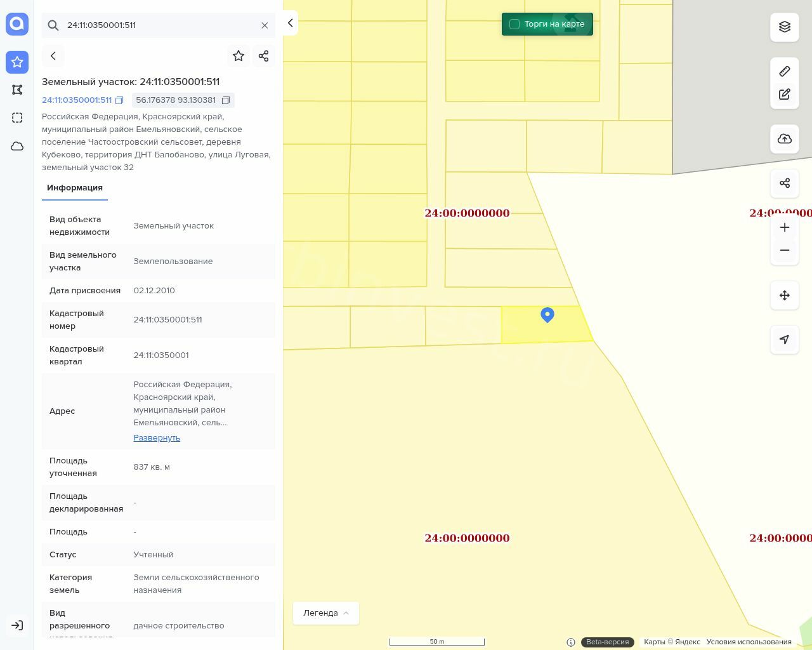Zoom in on the map
The width and height of the screenshot is (812, 650).
coord(785,227)
